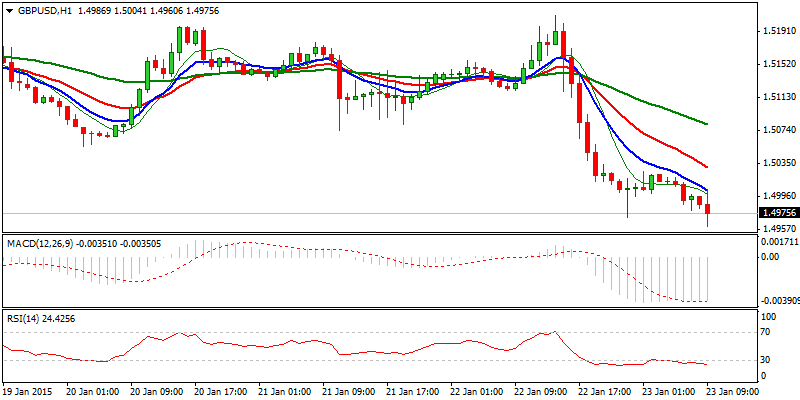Click time axis label 21 Jan 01:00

(284, 392)
